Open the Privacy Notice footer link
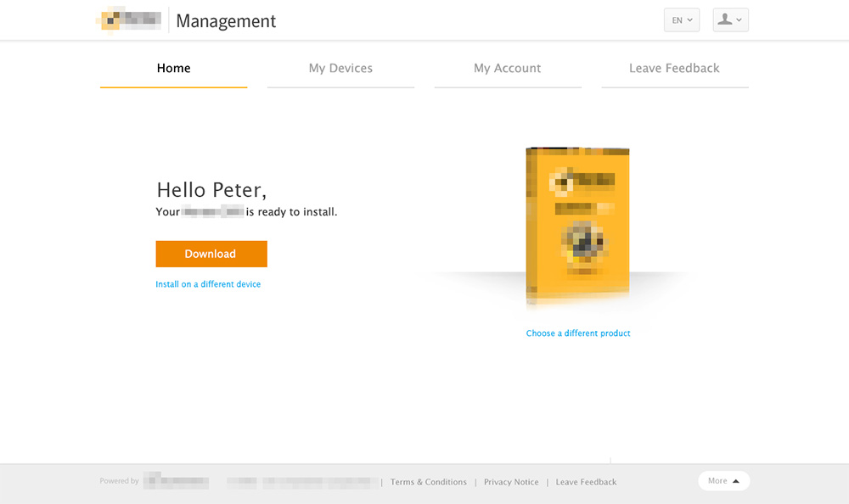The width and height of the screenshot is (849, 504). (511, 482)
